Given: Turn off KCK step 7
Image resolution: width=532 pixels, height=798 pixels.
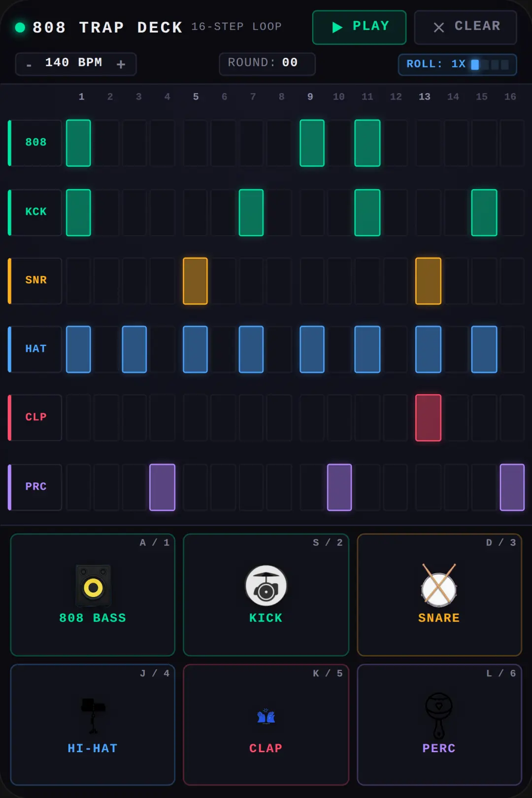Looking at the screenshot, I should tap(251, 212).
